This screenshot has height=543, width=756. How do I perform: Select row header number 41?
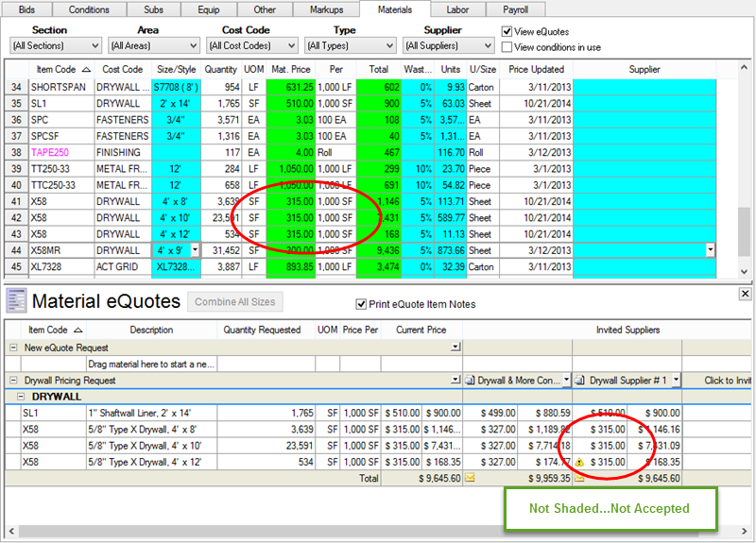click(x=16, y=201)
